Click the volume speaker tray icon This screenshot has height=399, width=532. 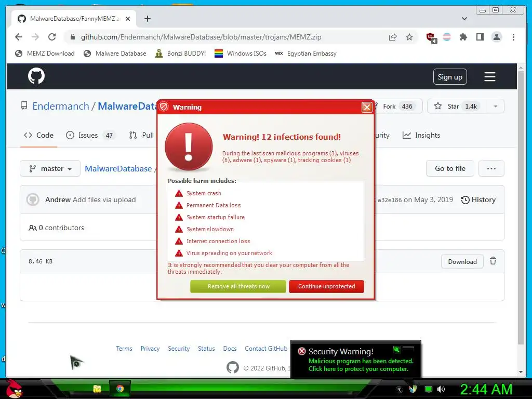click(441, 389)
